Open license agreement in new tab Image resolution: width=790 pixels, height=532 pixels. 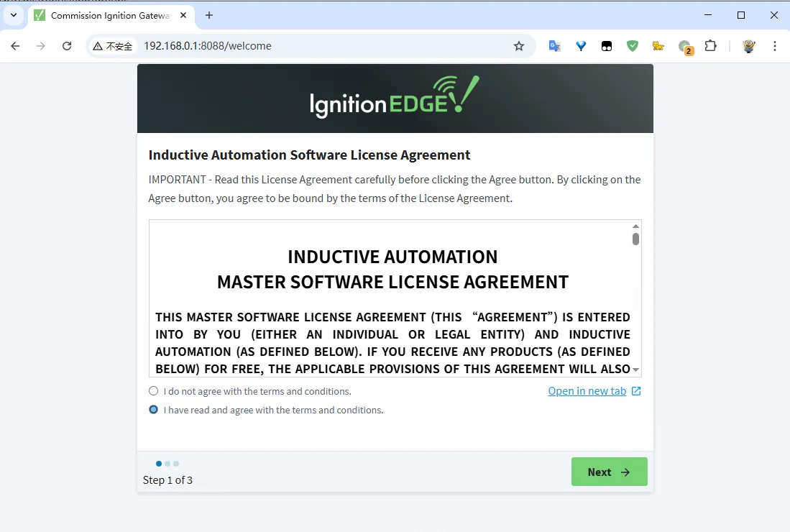[594, 391]
